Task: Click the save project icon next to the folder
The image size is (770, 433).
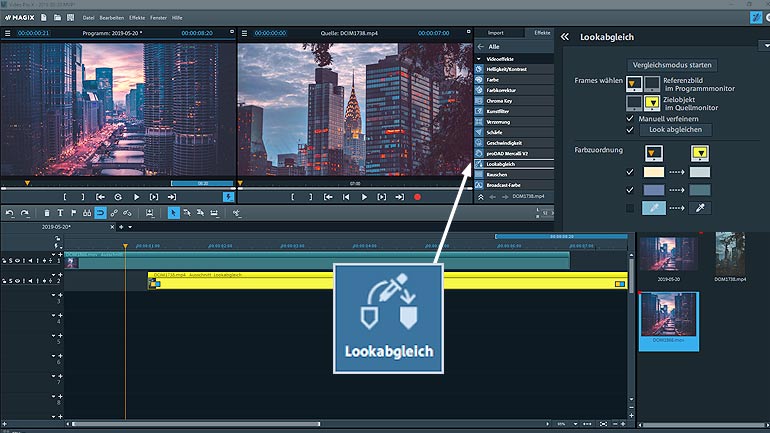Action: point(70,18)
